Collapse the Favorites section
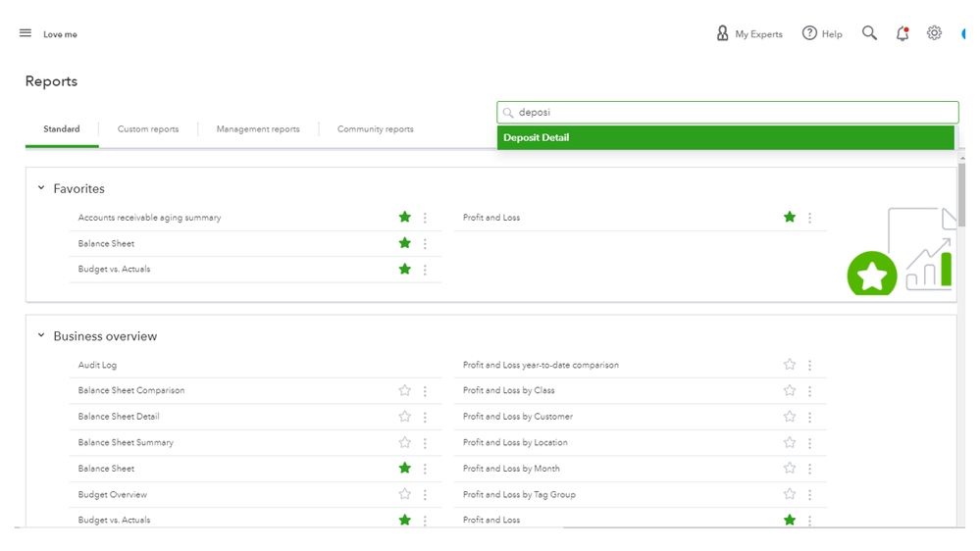This screenshot has width=980, height=551. [x=41, y=188]
